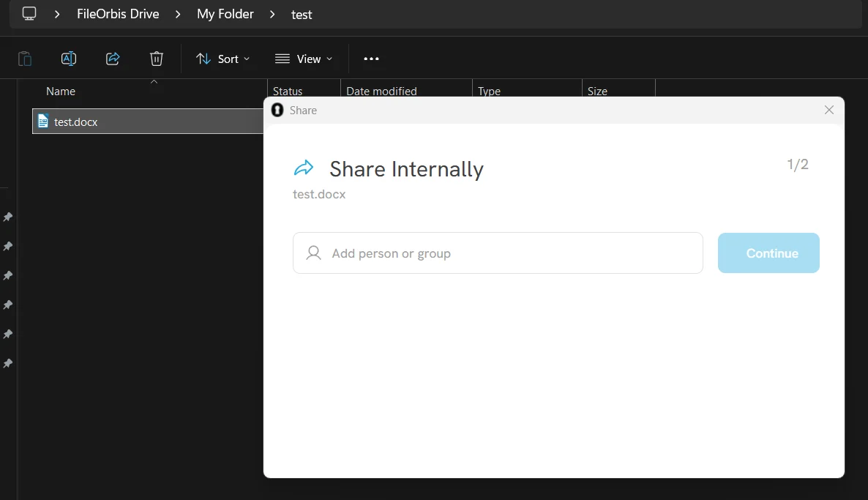Click the test.docx document file icon
This screenshot has height=500, width=868.
pos(43,122)
